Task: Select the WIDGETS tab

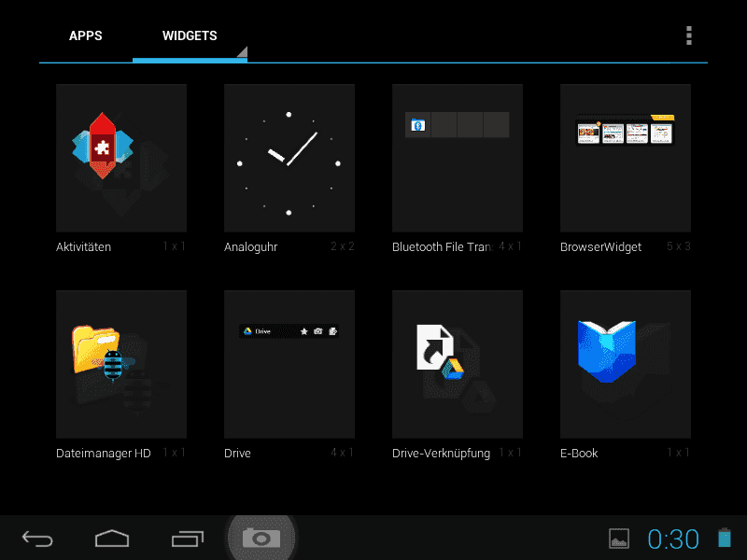Action: (x=190, y=35)
